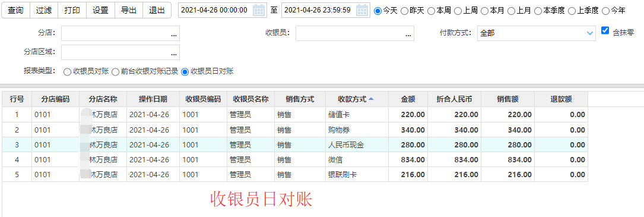Click the 销售方式 column header
This screenshot has height=217, width=644.
click(300, 99)
